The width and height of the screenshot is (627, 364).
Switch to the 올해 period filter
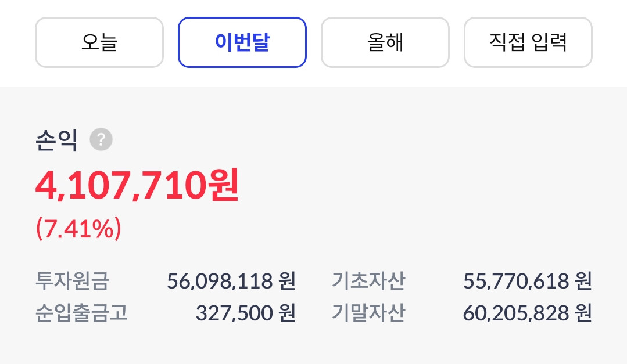pos(385,42)
